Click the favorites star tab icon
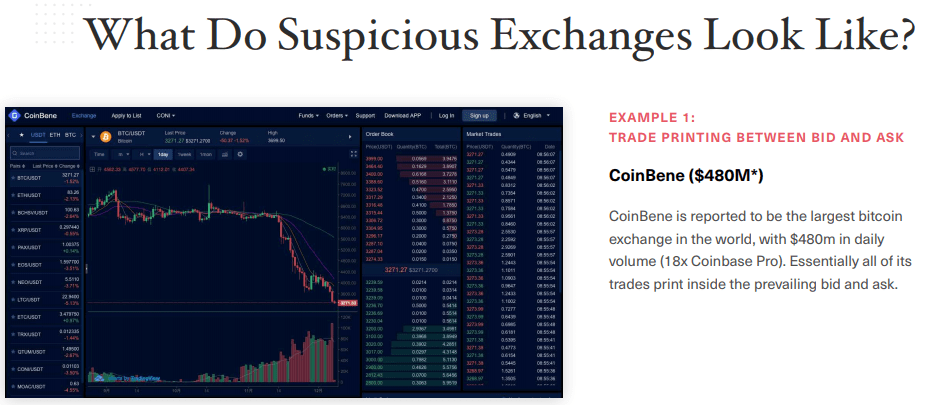Screen dimensions: 945x405 click(x=21, y=134)
